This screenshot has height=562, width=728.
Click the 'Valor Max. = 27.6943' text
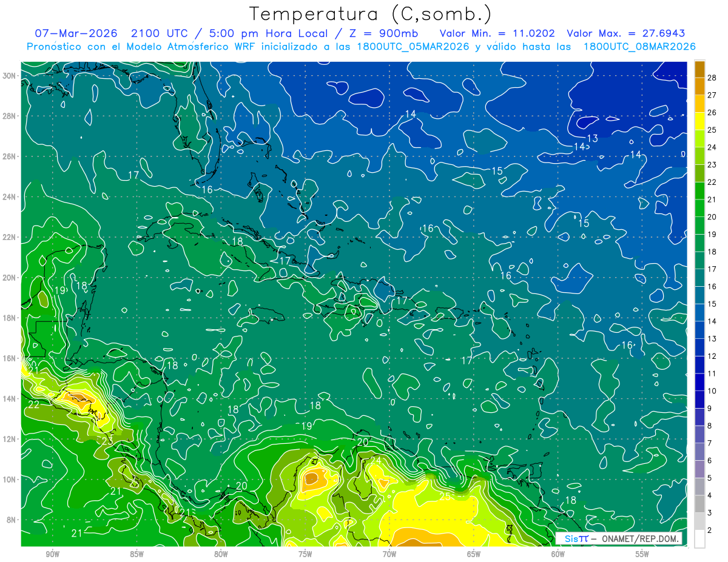tap(626, 33)
